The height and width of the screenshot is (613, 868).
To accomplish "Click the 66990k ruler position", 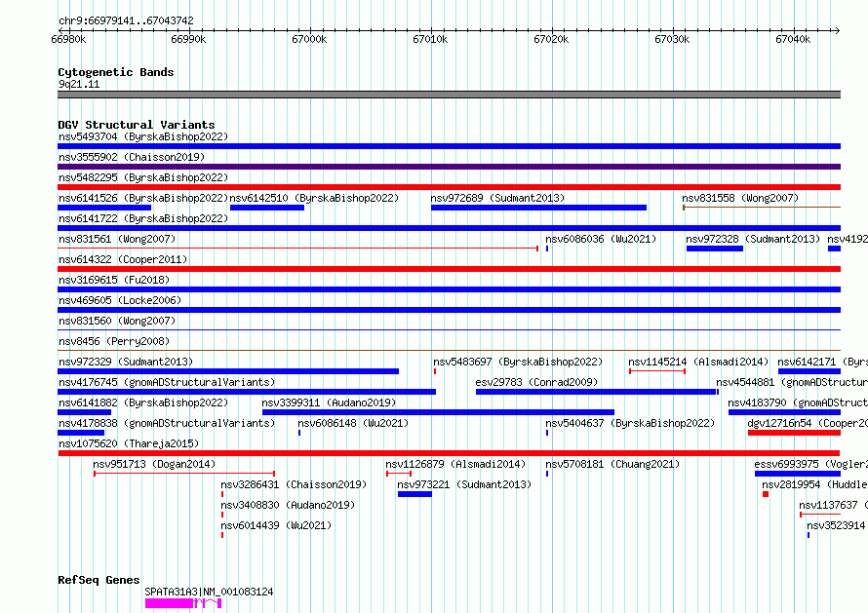I will point(188,39).
